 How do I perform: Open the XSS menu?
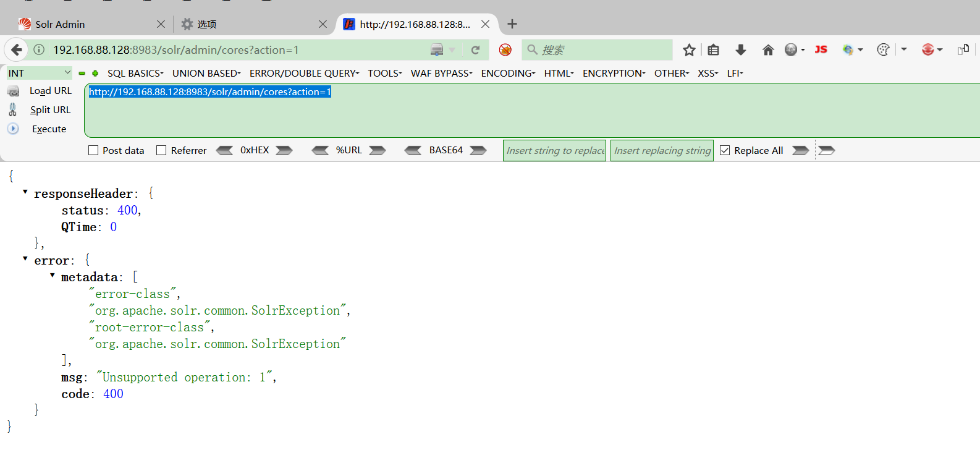708,73
